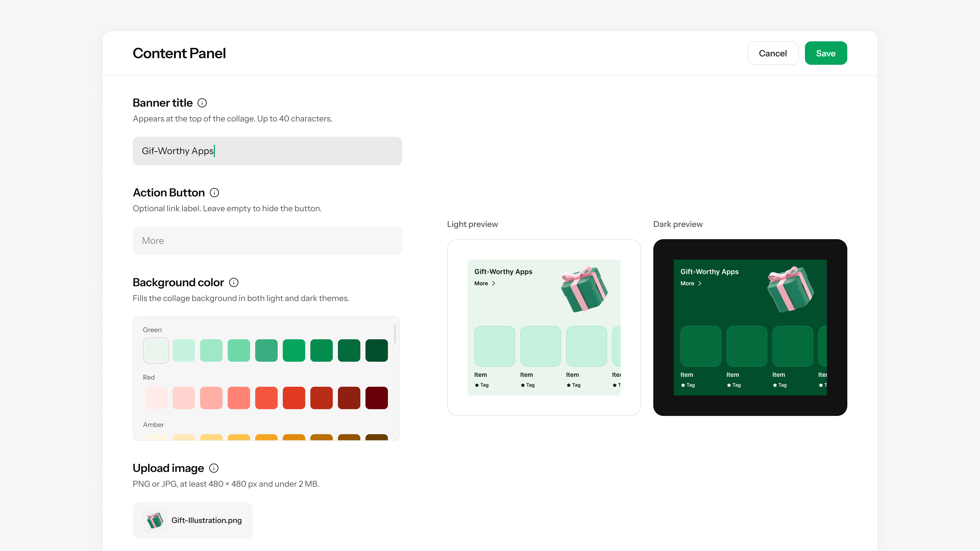Click the color palette scrollbar
Viewport: 980px width, 551px height.
point(395,334)
